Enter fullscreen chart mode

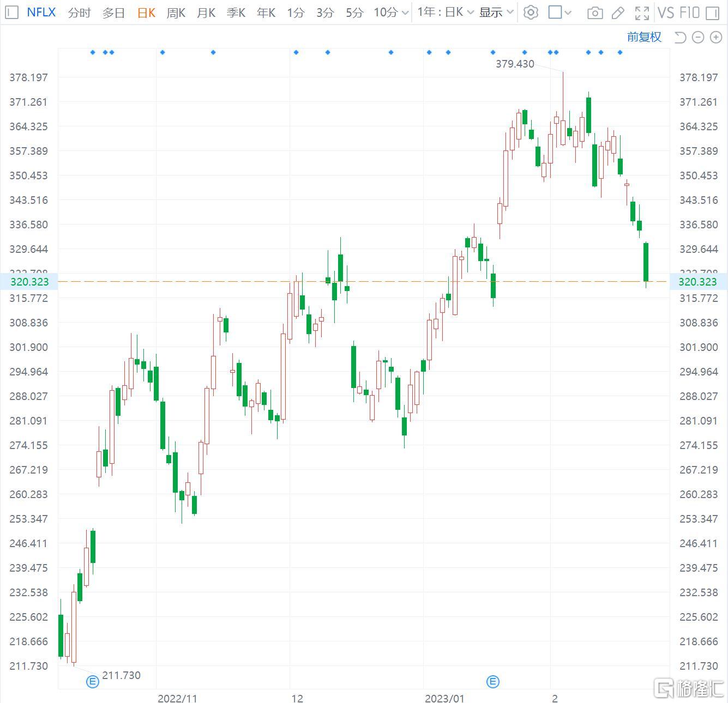pyautogui.click(x=642, y=13)
